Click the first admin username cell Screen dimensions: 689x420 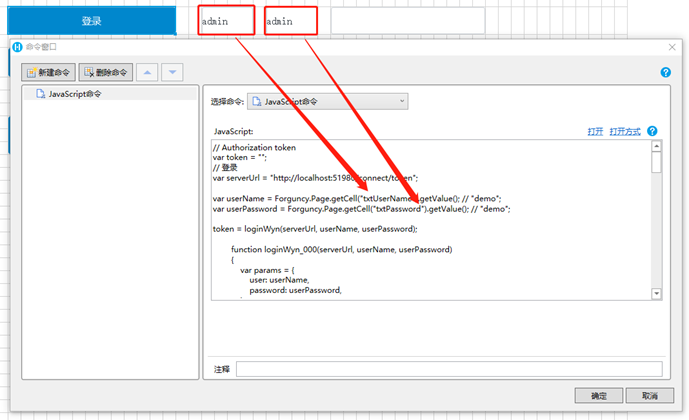(x=226, y=20)
